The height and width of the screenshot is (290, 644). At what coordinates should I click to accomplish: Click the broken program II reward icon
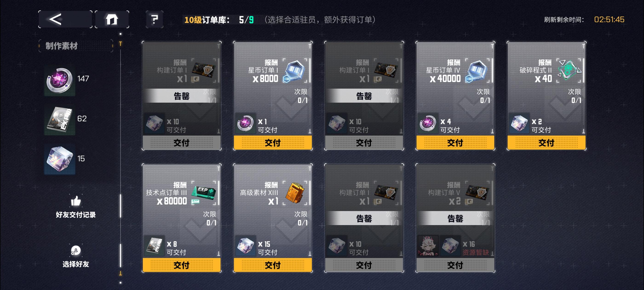pyautogui.click(x=569, y=71)
